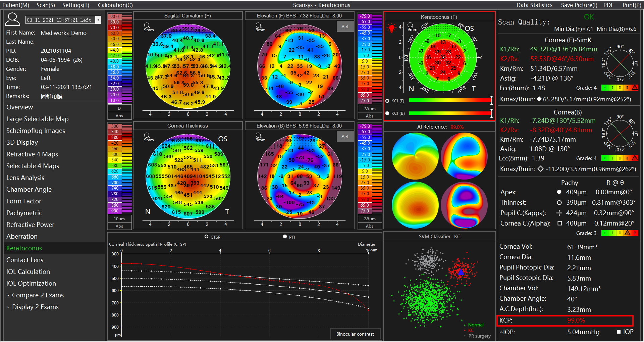644x342 pixels.
Task: Click the bottom-left AI Reference thumbnail map
Action: click(415, 205)
